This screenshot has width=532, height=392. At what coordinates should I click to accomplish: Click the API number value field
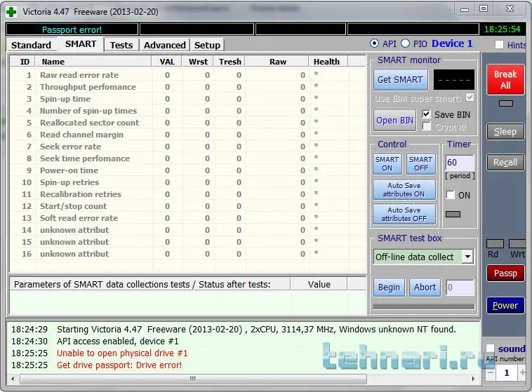507,372
